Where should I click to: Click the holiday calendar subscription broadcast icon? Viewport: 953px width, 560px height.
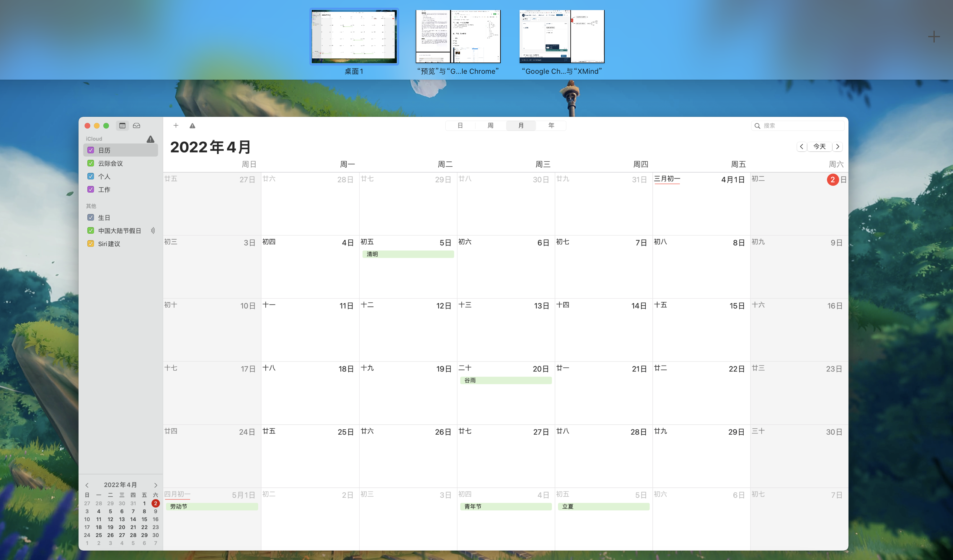click(x=153, y=230)
